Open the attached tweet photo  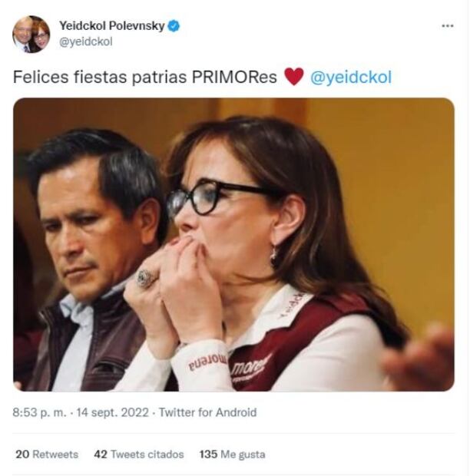233,244
